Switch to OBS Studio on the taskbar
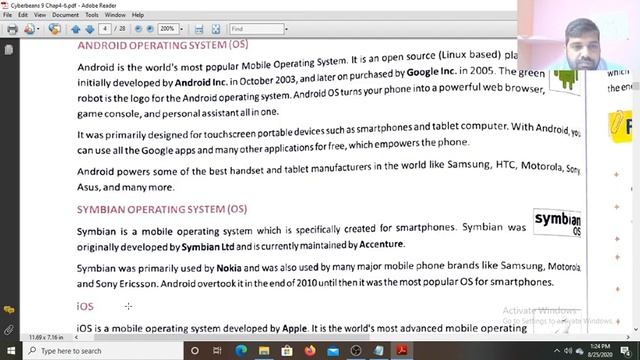640x360 pixels. pos(356,351)
